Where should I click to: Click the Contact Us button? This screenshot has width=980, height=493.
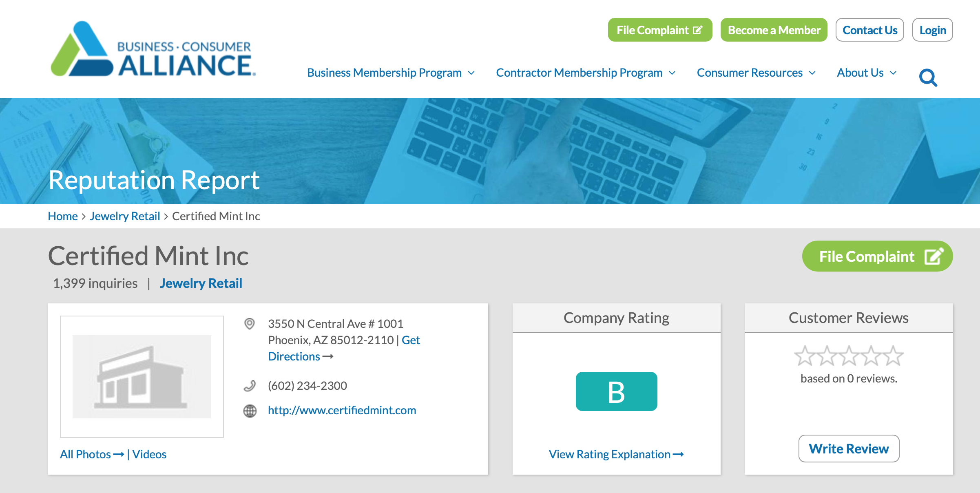(869, 30)
